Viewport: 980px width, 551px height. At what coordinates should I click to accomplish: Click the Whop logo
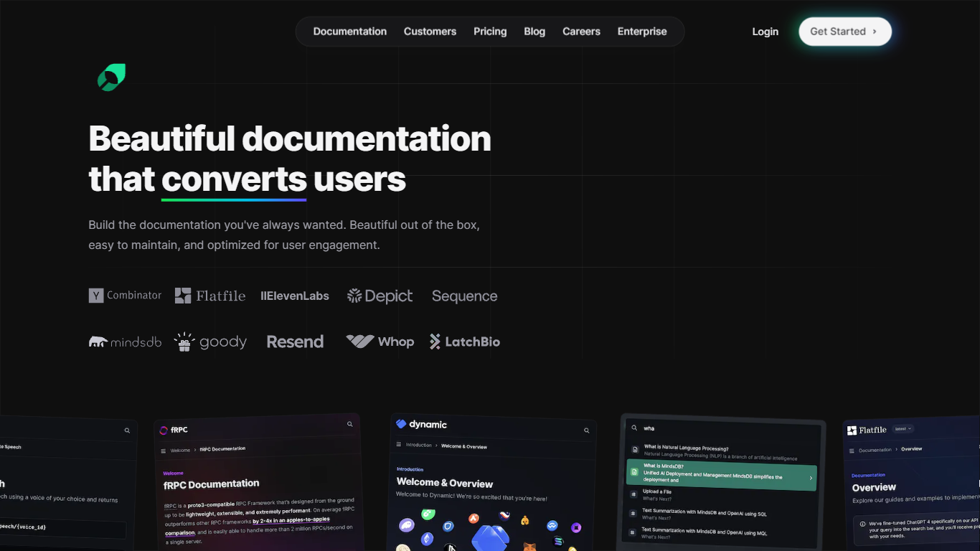[x=380, y=342]
